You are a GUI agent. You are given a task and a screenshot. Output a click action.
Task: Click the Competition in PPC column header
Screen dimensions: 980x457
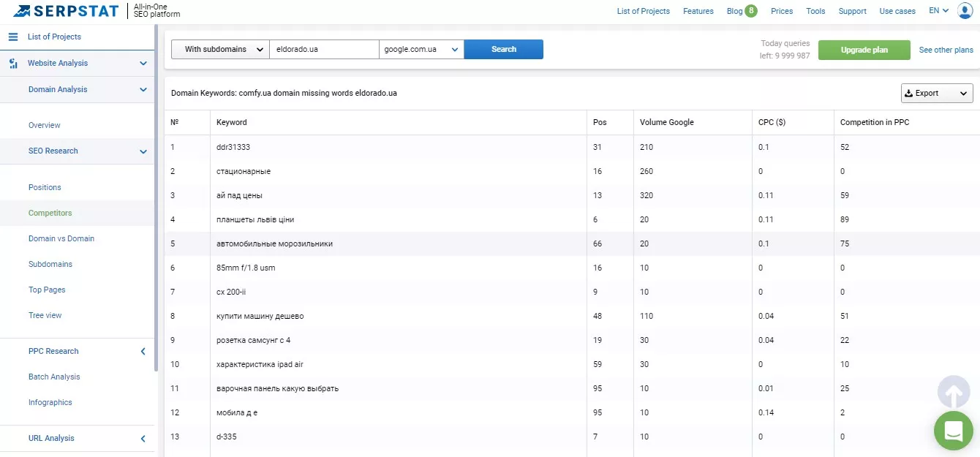click(x=875, y=122)
